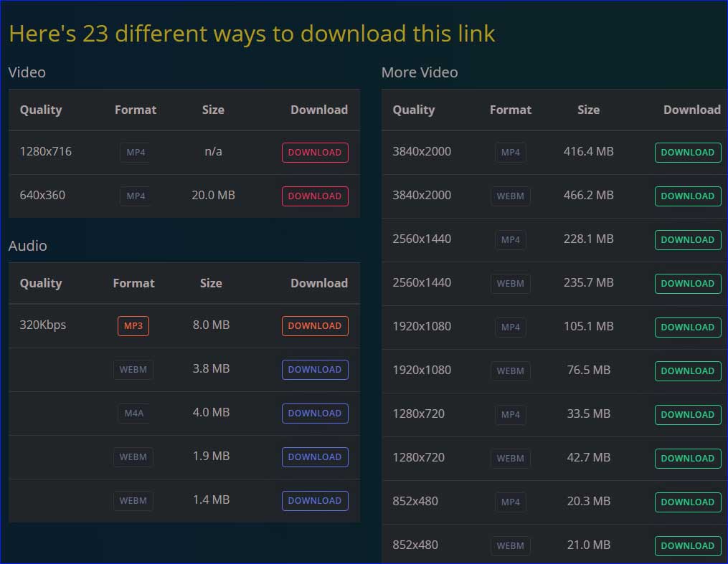The image size is (728, 564).
Task: Click the orange MP3 format badge
Action: [x=133, y=326]
